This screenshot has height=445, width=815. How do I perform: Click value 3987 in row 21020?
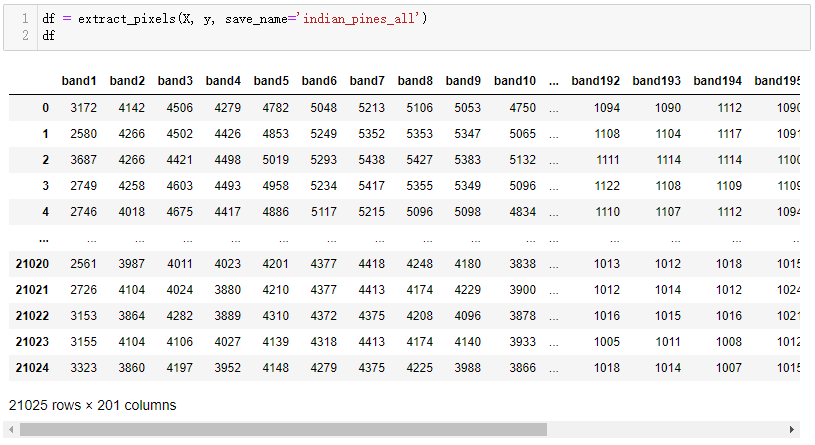point(132,264)
